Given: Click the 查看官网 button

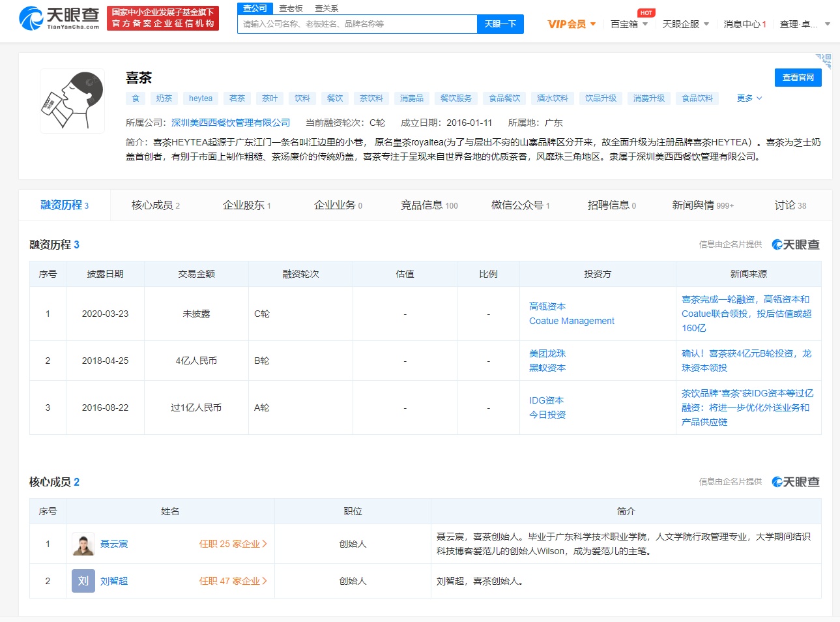Looking at the screenshot, I should [x=798, y=78].
